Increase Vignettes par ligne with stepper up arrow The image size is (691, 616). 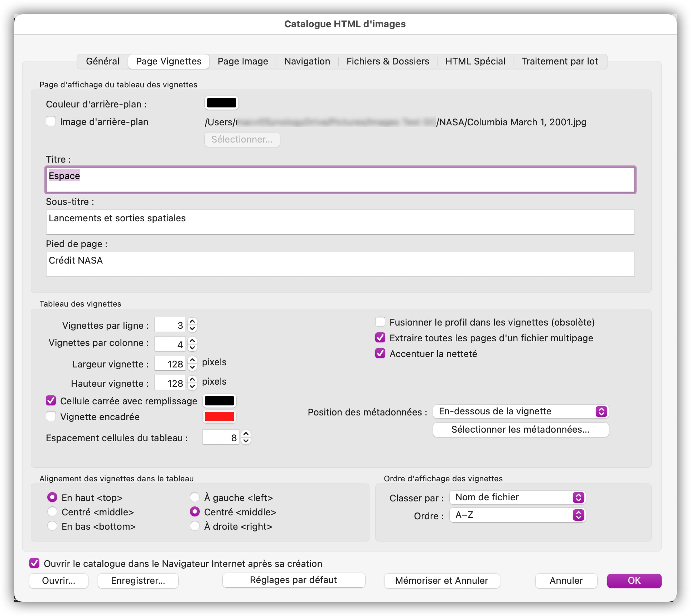coord(192,322)
